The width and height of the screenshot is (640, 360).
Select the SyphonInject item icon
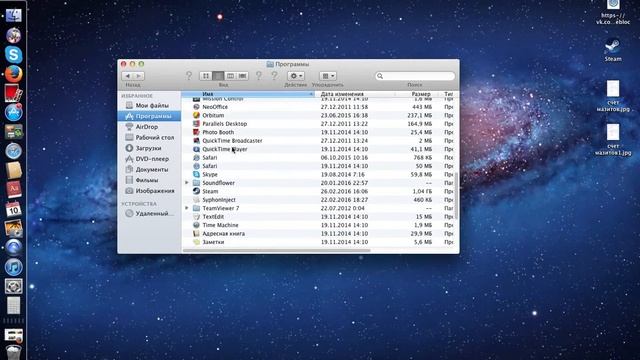click(196, 200)
